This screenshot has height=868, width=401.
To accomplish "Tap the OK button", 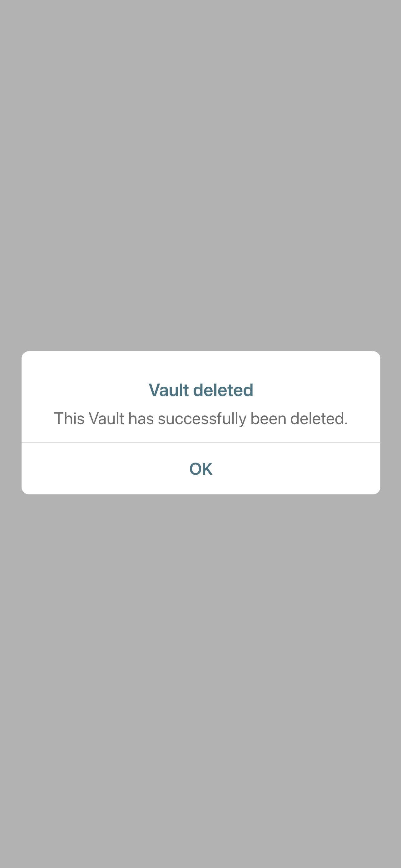I will point(201,468).
